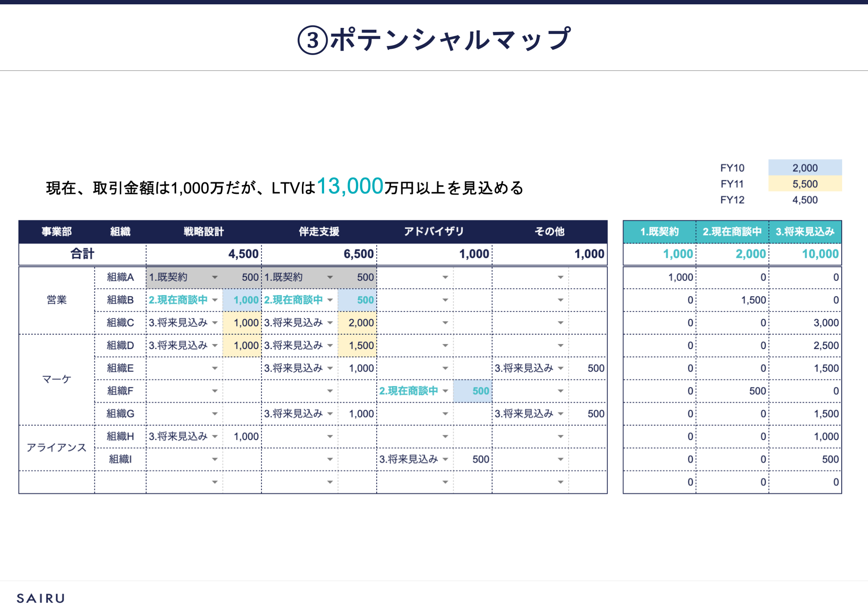868x614 pixels.
Task: Click the circled 3 title icon
Action: 312,40
